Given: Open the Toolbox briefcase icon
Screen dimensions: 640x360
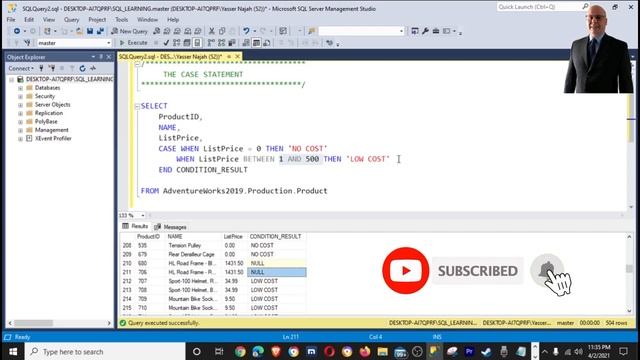Looking at the screenshot, I should (x=436, y=31).
